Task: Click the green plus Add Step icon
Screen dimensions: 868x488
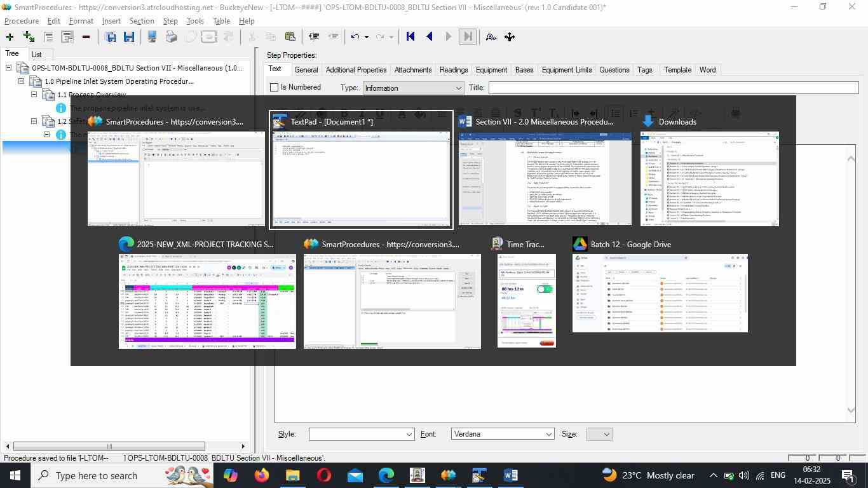Action: tap(10, 37)
